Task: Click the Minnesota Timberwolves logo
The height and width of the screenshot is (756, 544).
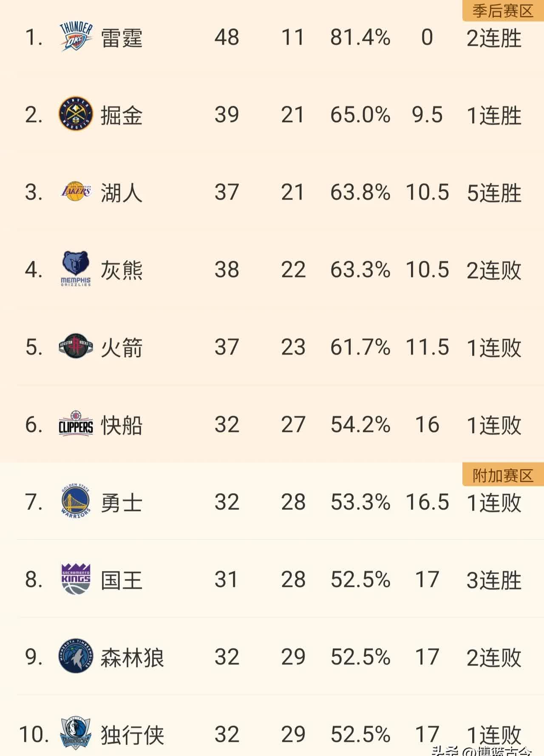Action: point(76,656)
